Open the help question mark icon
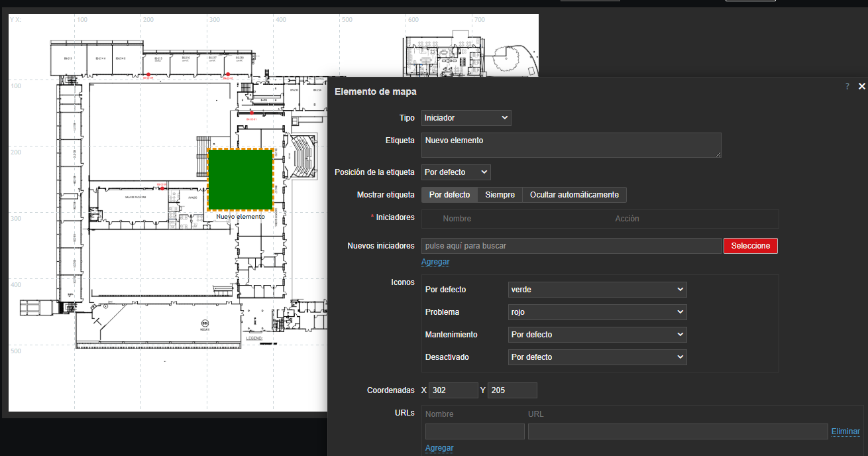Screen dimensions: 868x456 pos(847,86)
